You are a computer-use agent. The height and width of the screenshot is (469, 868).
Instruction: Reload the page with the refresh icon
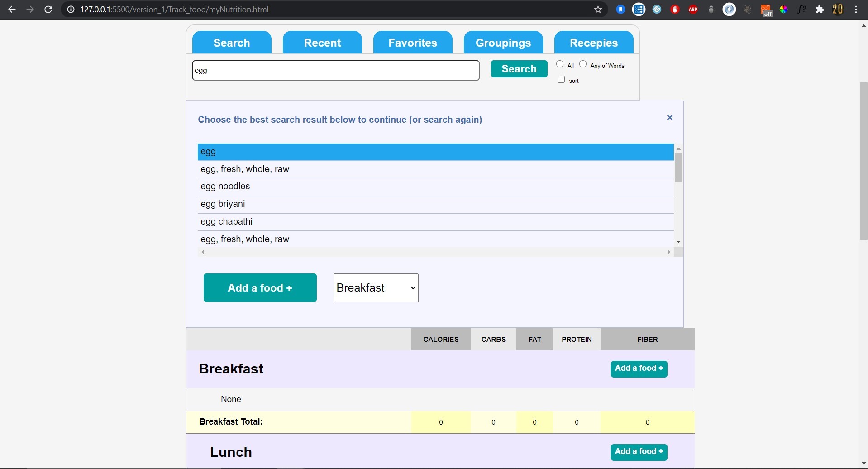tap(48, 10)
